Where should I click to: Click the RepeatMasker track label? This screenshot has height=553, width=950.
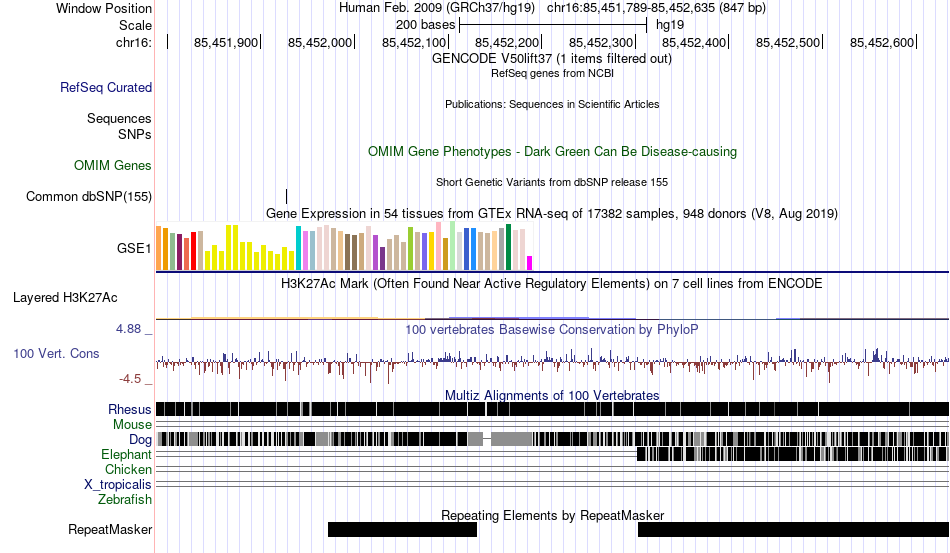click(110, 529)
